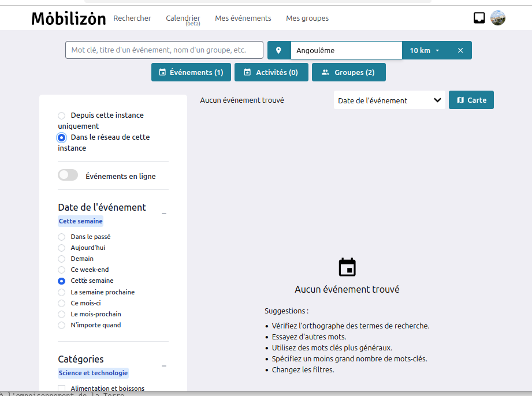Show the Événements (1) results
This screenshot has width=532, height=396.
coord(191,72)
